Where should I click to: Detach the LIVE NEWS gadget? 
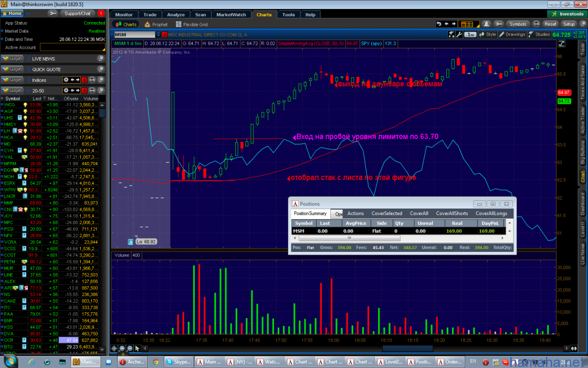[100, 58]
